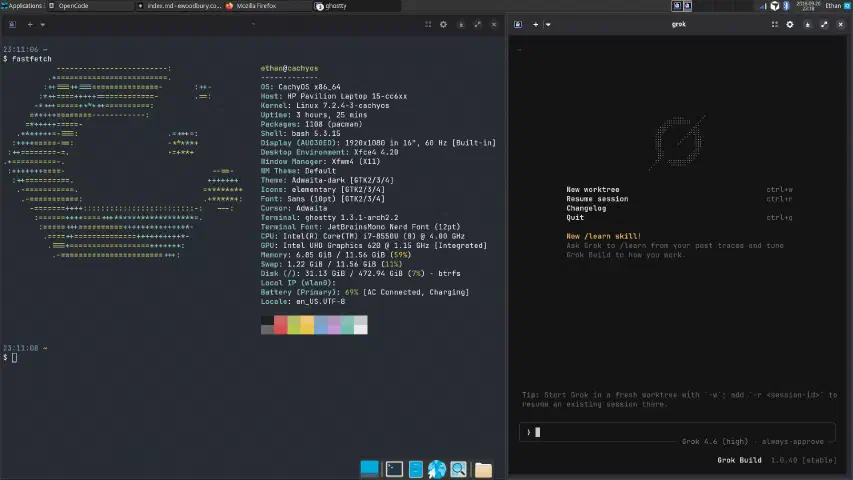Switch to the OpenCode taskbar window
The width and height of the screenshot is (853, 480).
pos(90,5)
